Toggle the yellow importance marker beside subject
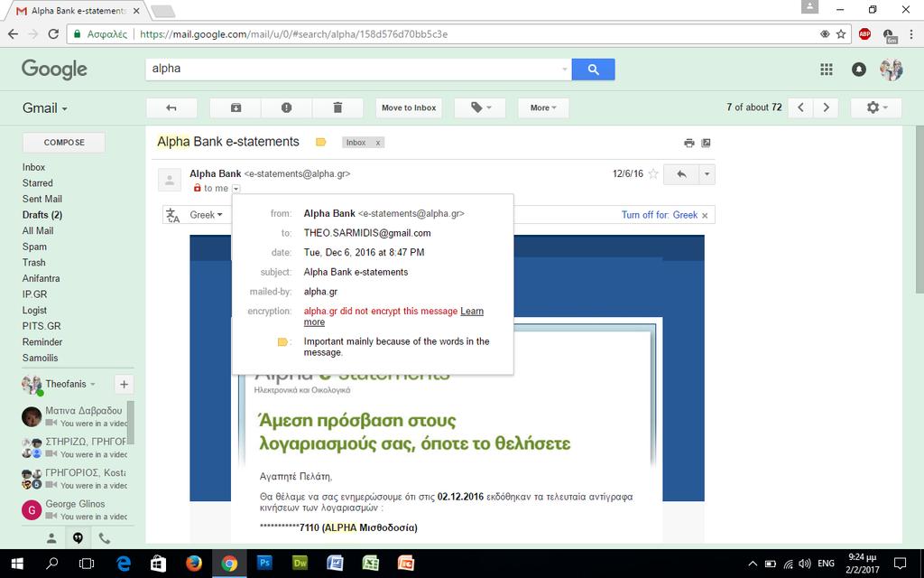Screen dimensions: 924x578 [x=320, y=142]
